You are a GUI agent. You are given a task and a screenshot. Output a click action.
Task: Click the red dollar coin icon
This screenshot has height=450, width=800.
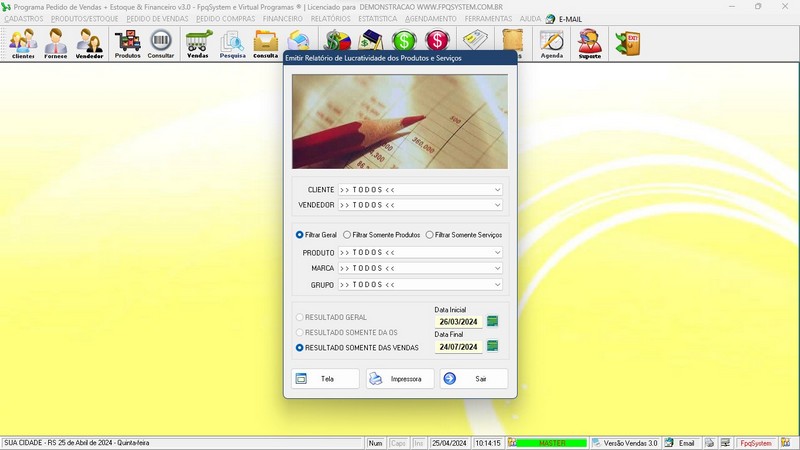(x=437, y=40)
